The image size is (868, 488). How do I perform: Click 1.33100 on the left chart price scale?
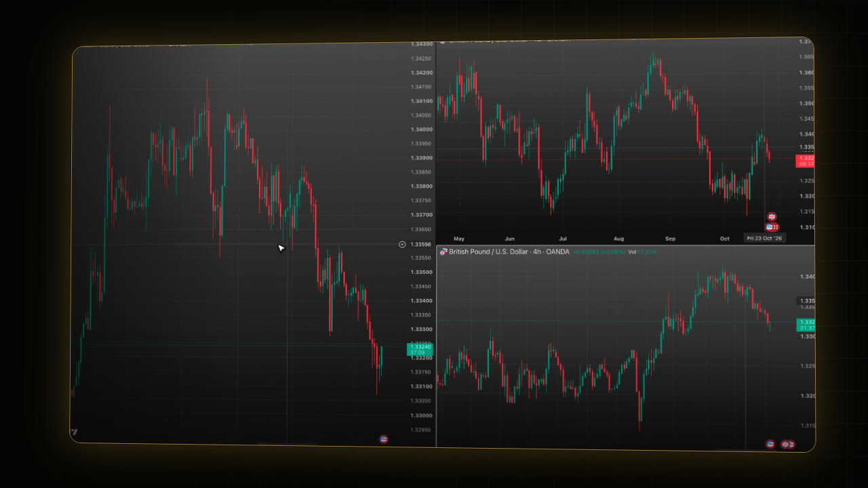(421, 386)
